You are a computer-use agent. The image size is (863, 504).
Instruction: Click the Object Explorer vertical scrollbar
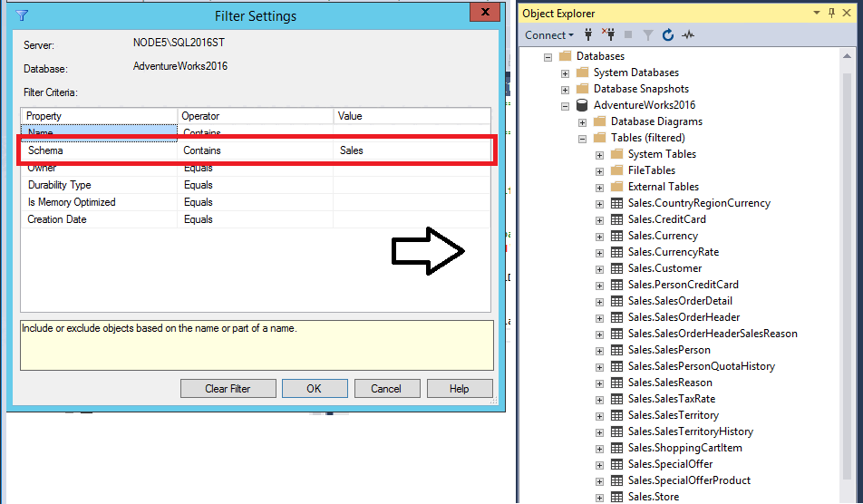click(x=847, y=275)
